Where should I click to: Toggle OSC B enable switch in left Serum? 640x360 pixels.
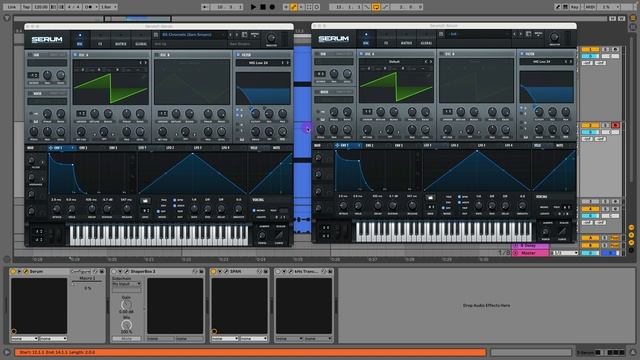click(x=157, y=55)
